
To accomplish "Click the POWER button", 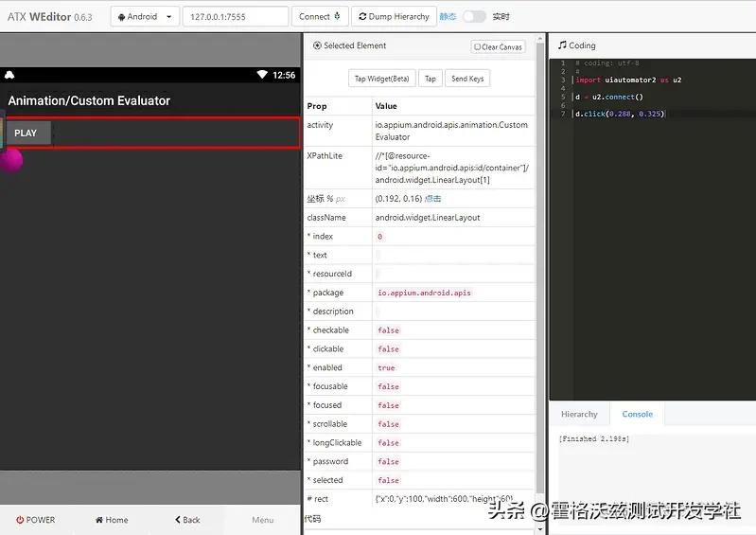I will pyautogui.click(x=36, y=520).
